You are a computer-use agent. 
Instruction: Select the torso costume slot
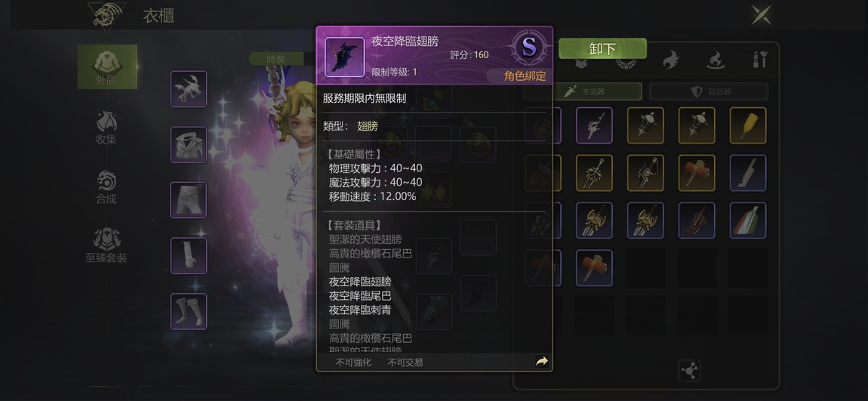click(189, 144)
